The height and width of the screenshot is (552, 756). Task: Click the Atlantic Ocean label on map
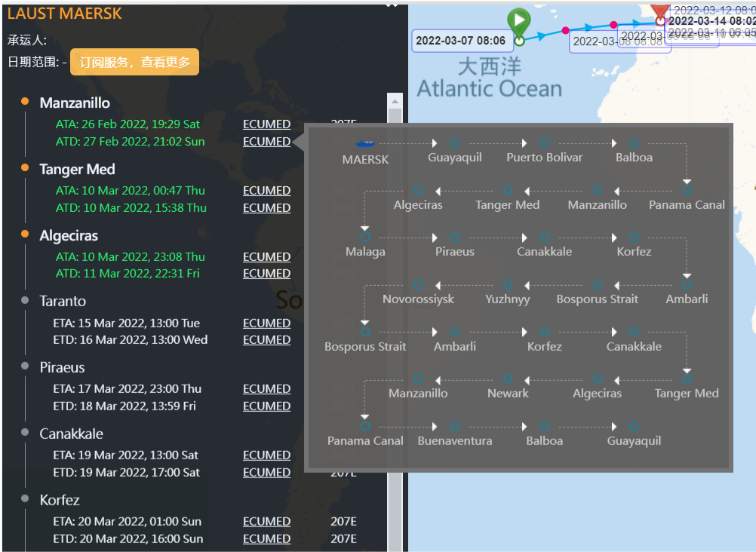click(x=490, y=89)
